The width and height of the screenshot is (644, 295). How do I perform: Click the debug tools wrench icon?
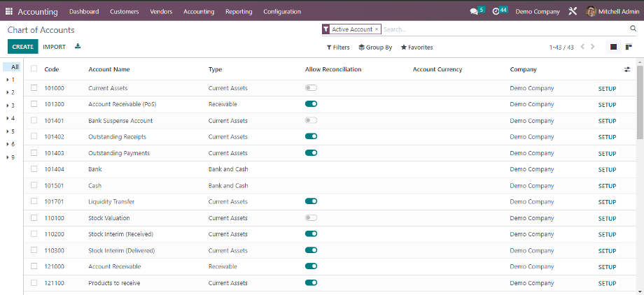[573, 11]
